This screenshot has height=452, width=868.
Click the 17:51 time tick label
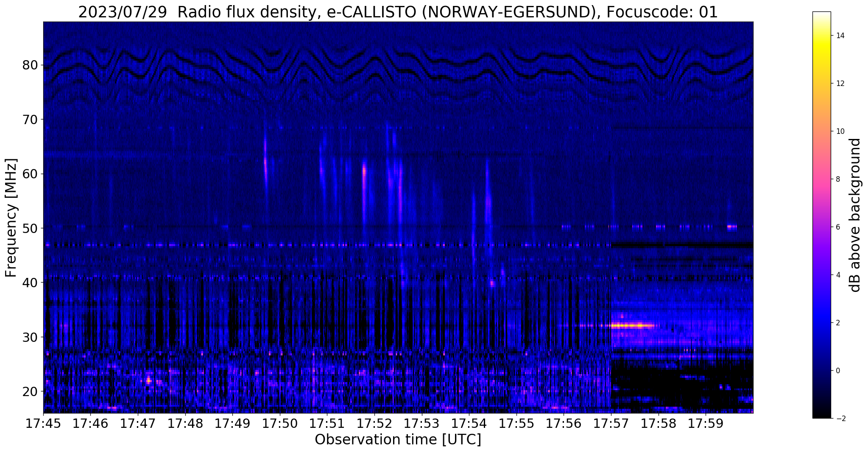[x=327, y=424]
